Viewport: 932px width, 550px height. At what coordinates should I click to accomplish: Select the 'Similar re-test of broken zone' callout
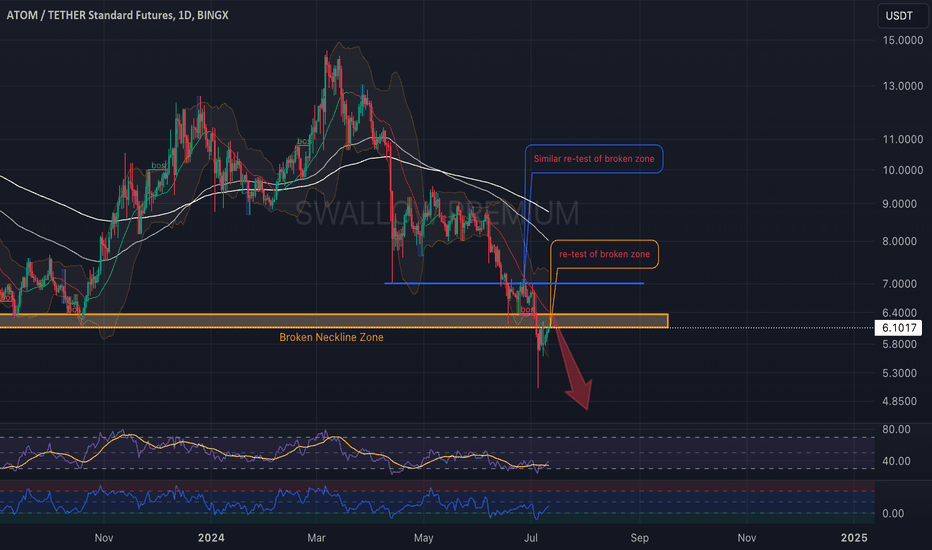[x=594, y=159]
